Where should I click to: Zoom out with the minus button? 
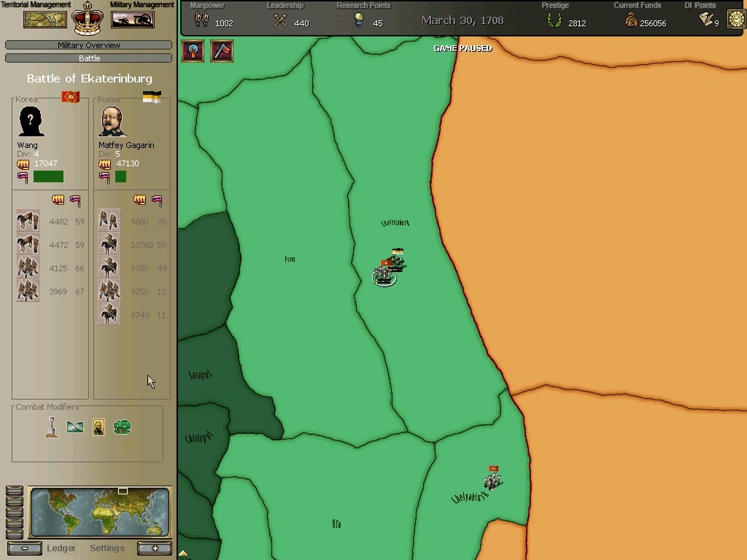[24, 548]
